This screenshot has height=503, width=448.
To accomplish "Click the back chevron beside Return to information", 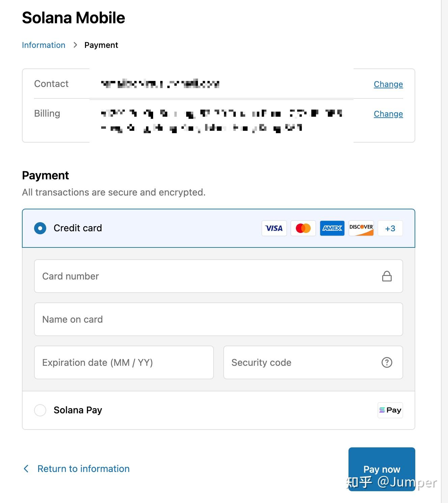I will 26,469.
